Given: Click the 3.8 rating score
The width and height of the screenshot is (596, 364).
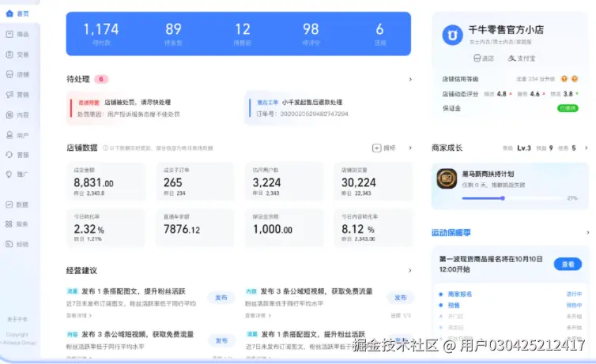Looking at the screenshot, I should pyautogui.click(x=568, y=94).
